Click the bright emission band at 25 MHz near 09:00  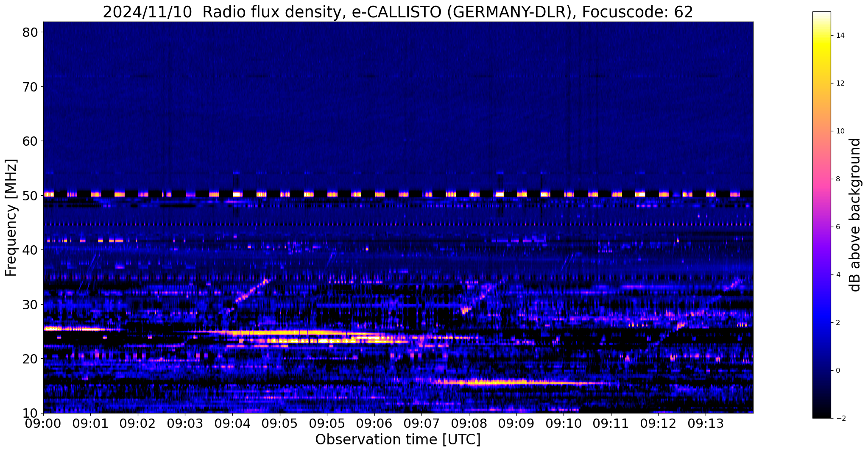click(76, 328)
